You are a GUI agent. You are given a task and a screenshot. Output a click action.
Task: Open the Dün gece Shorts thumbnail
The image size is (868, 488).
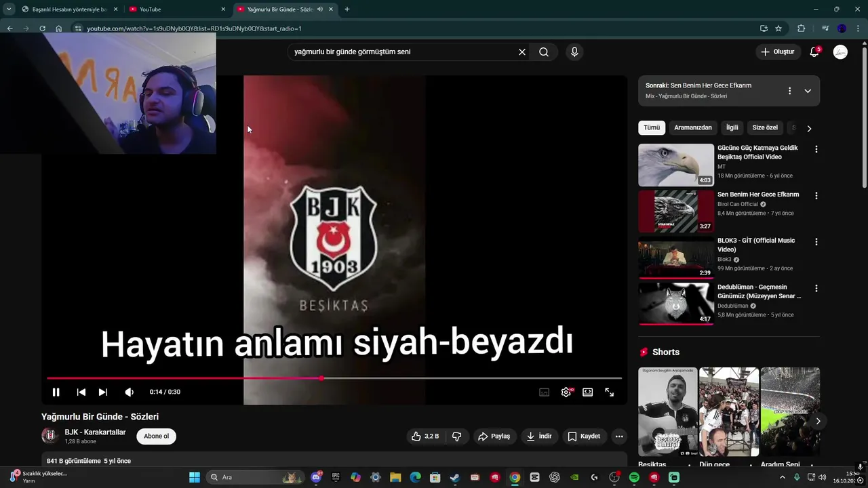tap(729, 412)
